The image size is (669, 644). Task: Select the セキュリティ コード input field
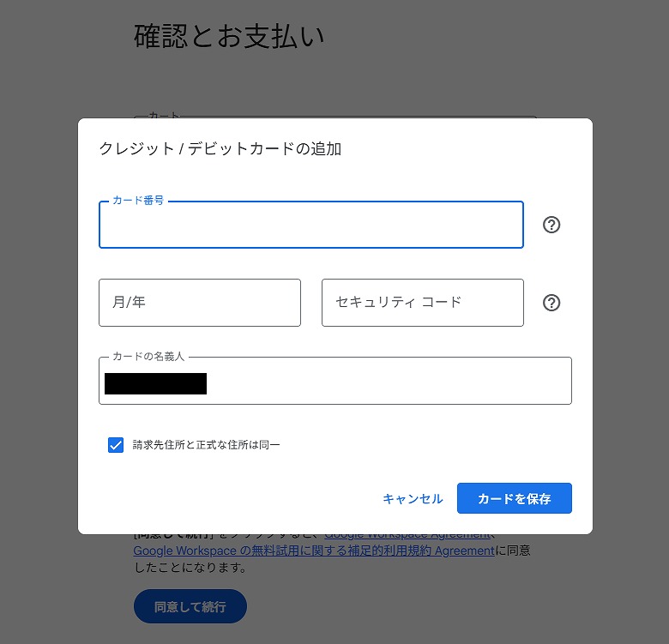[x=422, y=303]
